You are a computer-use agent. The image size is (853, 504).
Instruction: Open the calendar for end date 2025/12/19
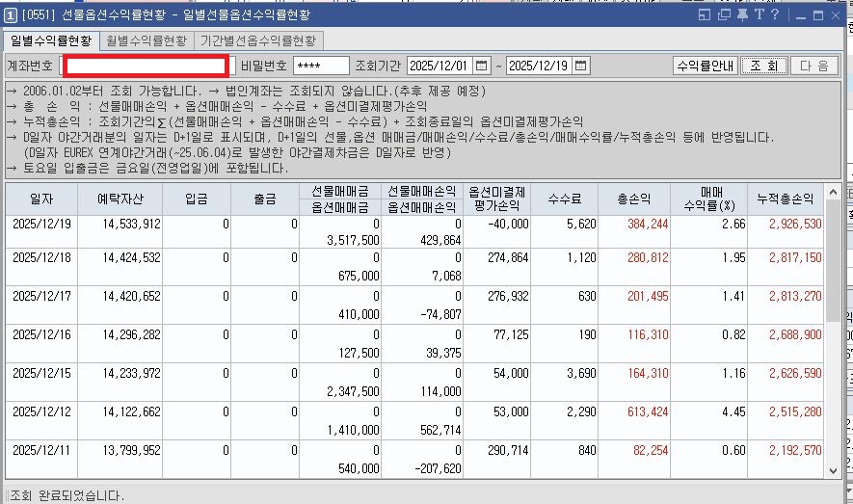[580, 66]
